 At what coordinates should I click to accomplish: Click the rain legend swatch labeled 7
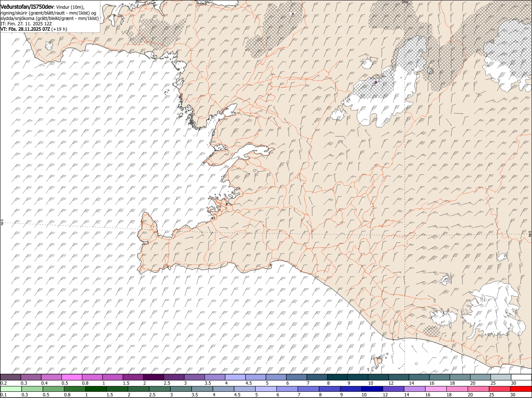(x=308, y=389)
